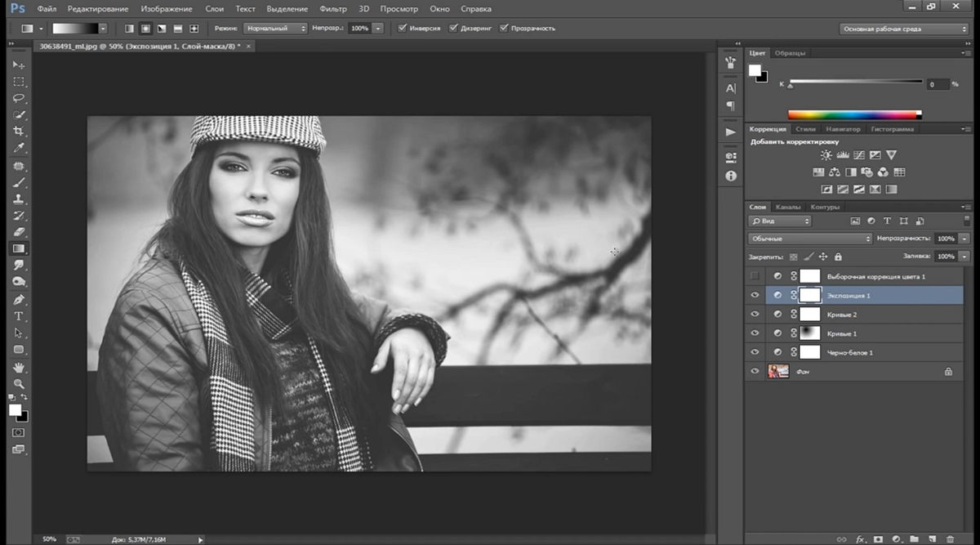The height and width of the screenshot is (545, 980).
Task: Toggle Quick Mask mode icon
Action: 18,432
